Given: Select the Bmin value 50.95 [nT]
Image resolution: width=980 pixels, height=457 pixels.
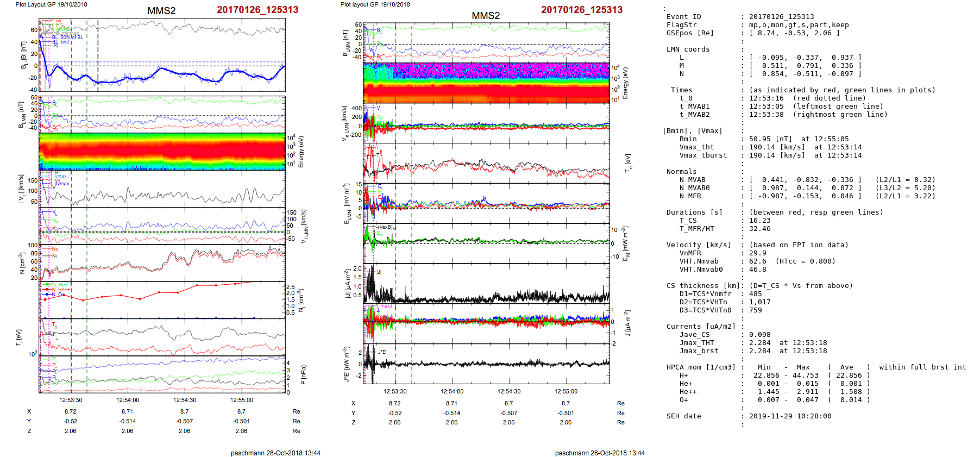Looking at the screenshot, I should (770, 139).
